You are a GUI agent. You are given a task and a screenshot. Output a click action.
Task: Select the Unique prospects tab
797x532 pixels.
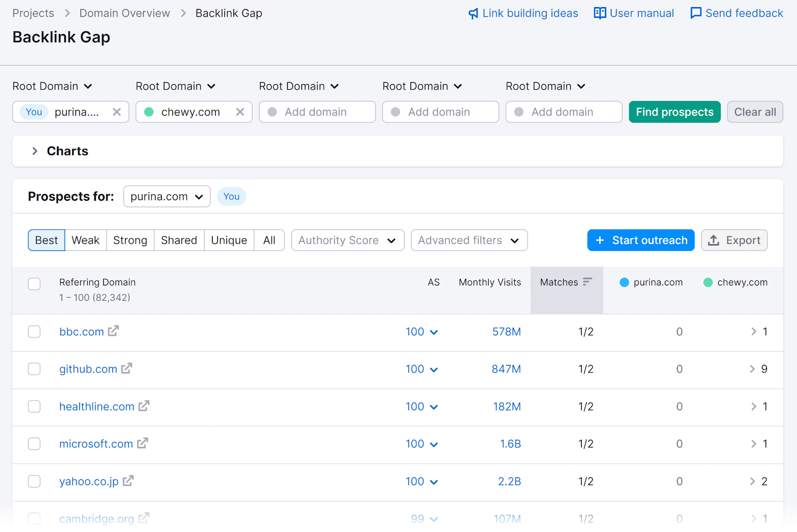(229, 240)
